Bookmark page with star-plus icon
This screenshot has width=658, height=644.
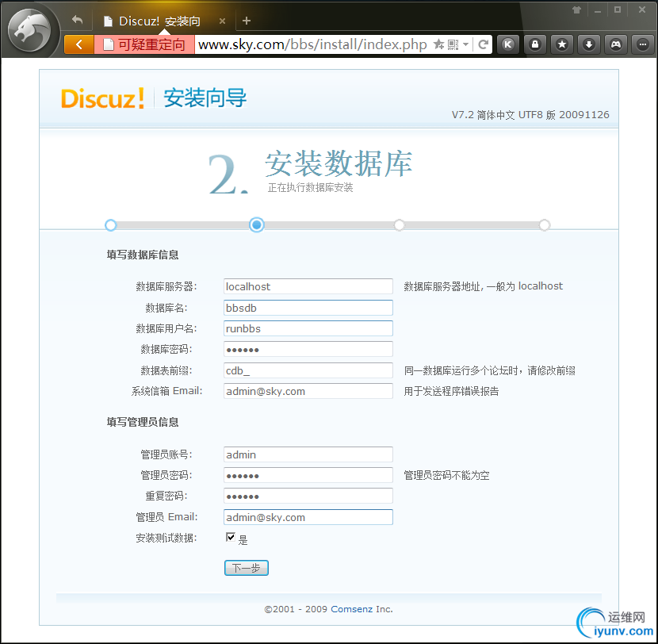pyautogui.click(x=438, y=44)
